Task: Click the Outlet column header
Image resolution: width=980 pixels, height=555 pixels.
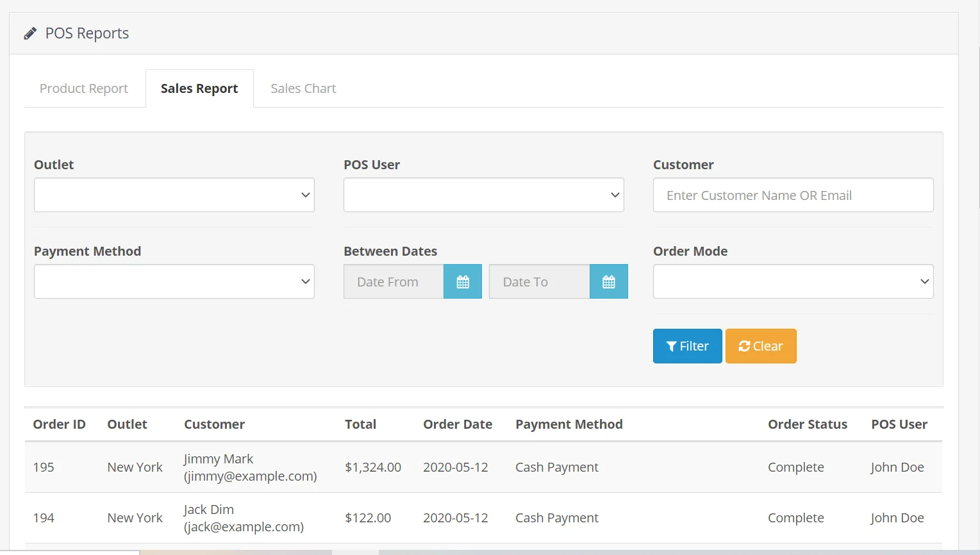Action: click(128, 424)
